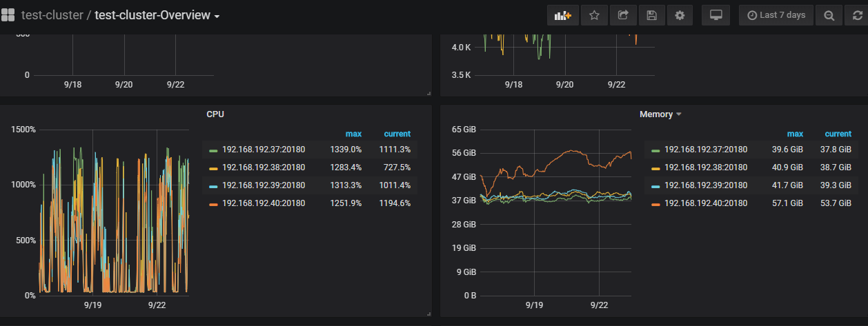Save the dashboard with disk icon

point(651,15)
